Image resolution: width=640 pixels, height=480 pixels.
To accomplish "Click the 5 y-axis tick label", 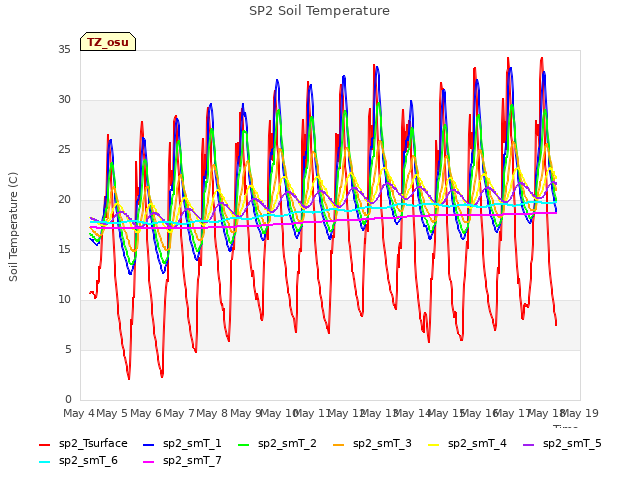I will (x=68, y=350).
